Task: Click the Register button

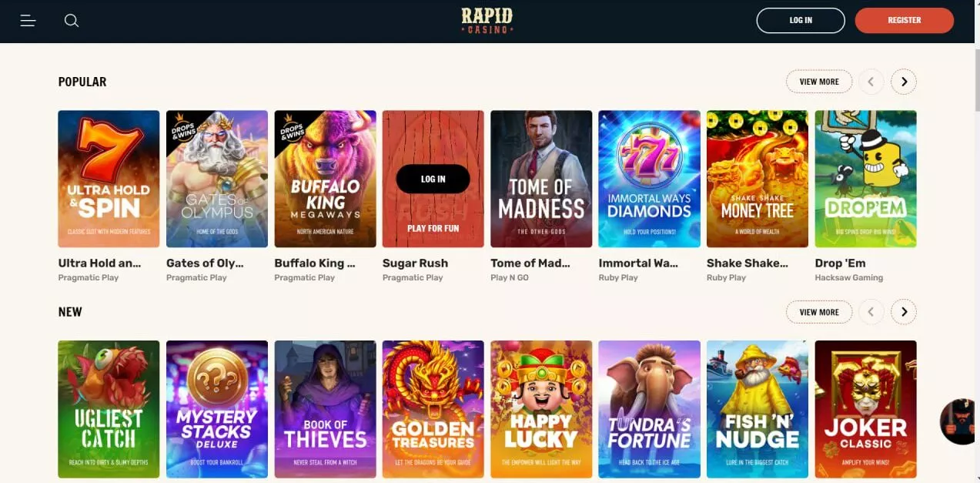Action: (x=905, y=21)
